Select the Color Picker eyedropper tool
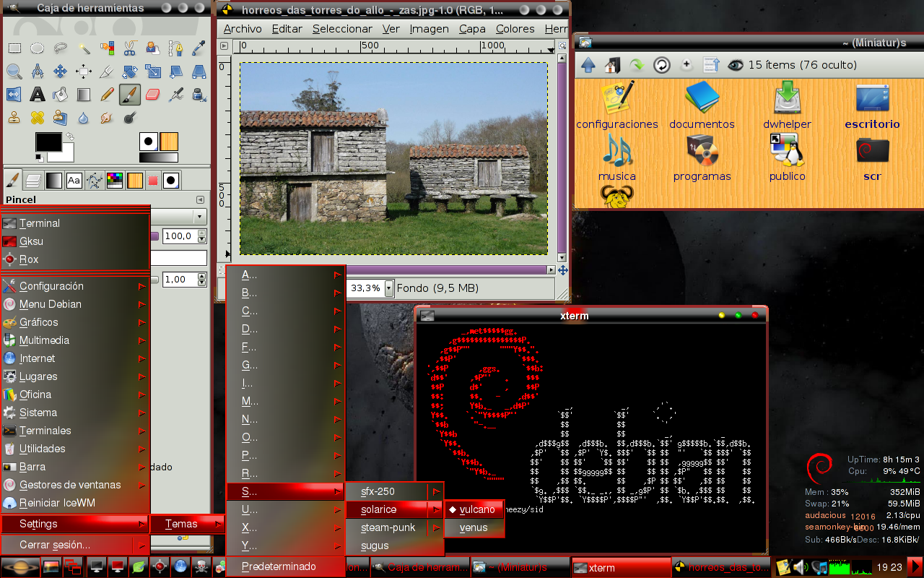This screenshot has width=924, height=578. 199,48
